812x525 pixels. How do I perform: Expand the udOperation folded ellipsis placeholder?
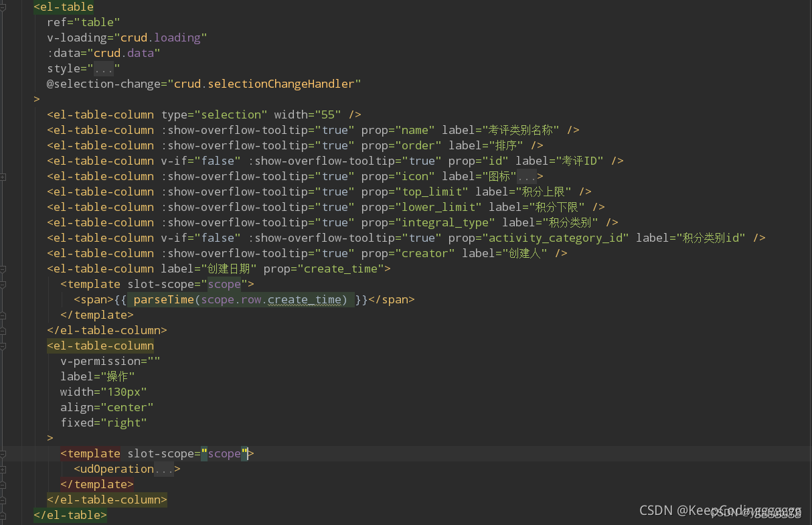[164, 469]
